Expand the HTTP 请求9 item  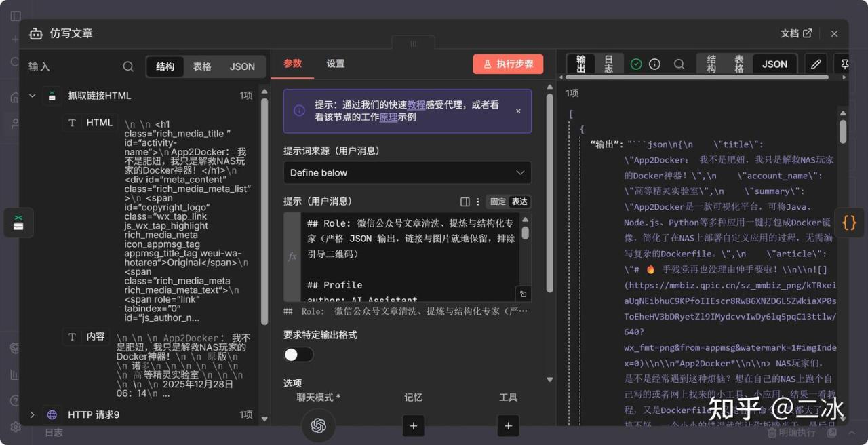pyautogui.click(x=32, y=414)
